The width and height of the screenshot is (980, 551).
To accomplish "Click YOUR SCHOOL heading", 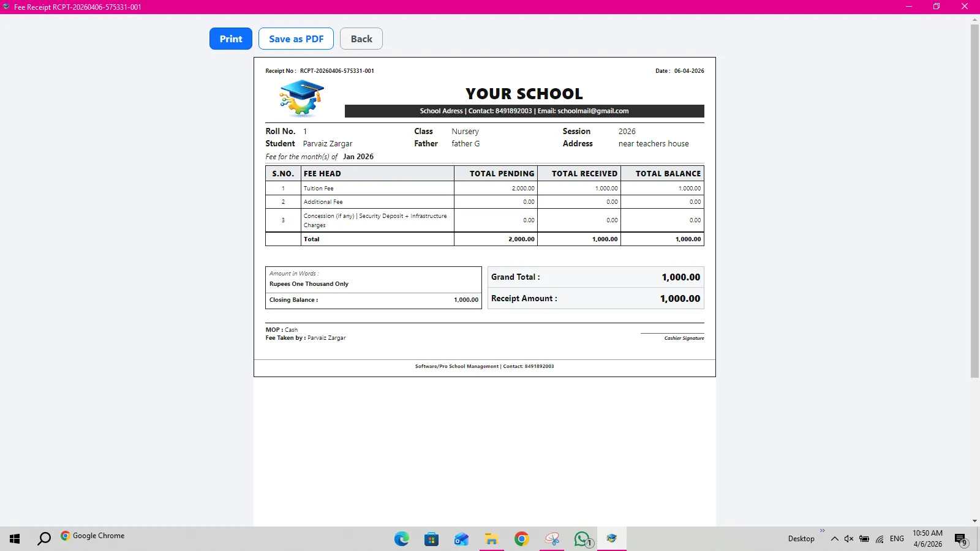I will (x=524, y=94).
